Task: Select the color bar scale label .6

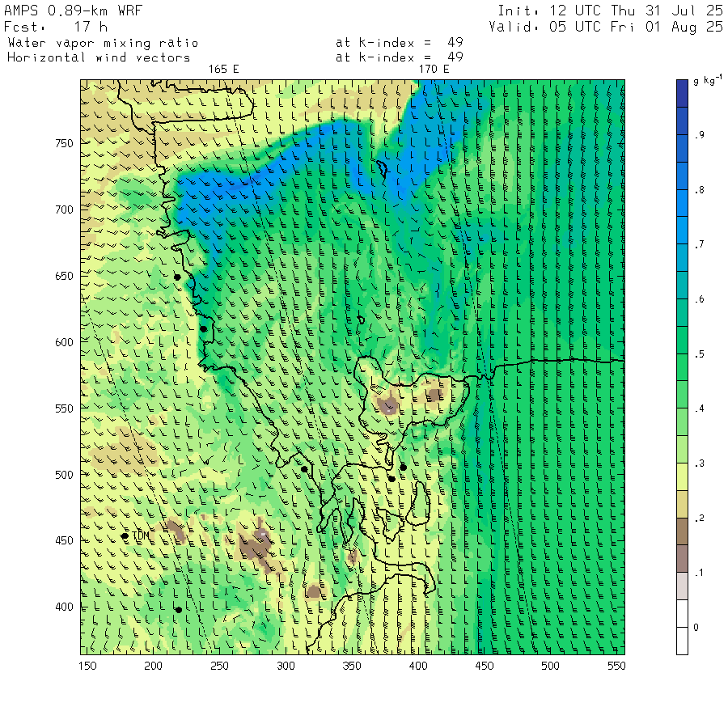Action: pyautogui.click(x=699, y=299)
